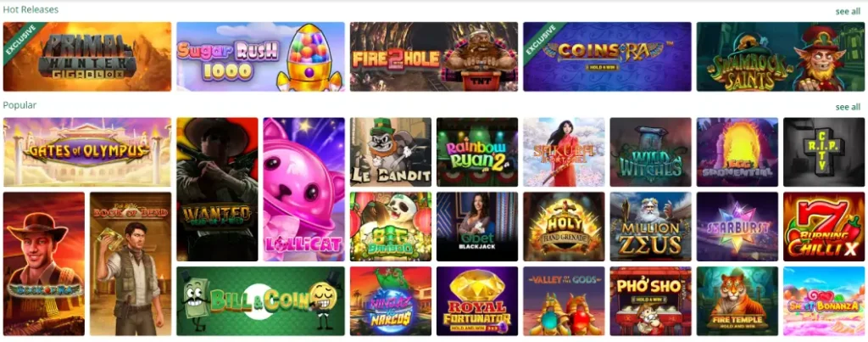Click see all for Hot Releases
The image size is (868, 342).
(848, 11)
